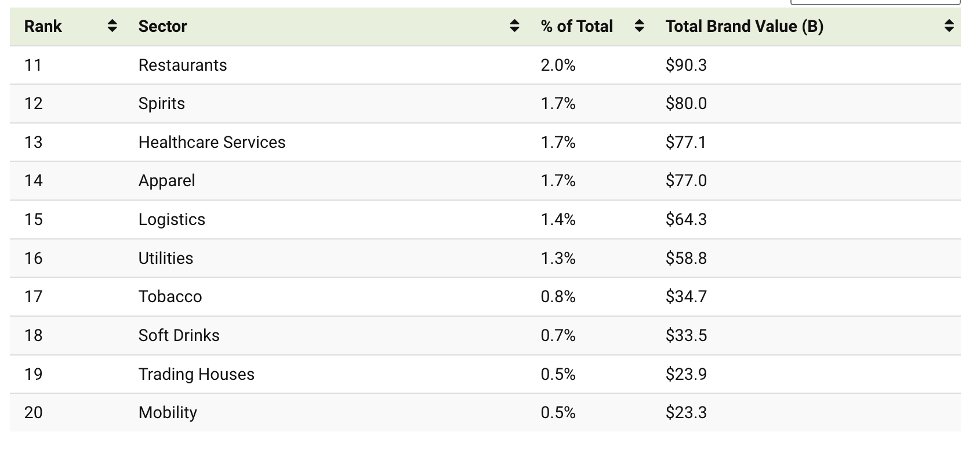Click the search box above the table
Screen dimensions: 980x457
click(875, 2)
